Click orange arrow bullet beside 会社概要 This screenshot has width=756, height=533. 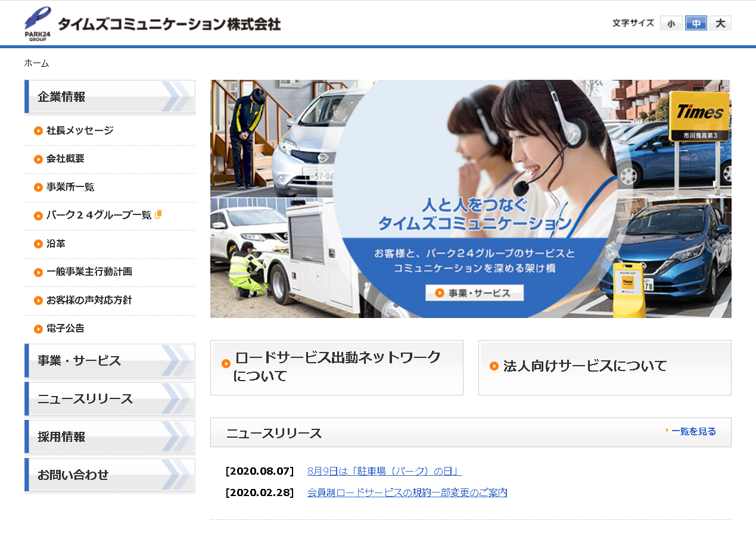(x=38, y=159)
